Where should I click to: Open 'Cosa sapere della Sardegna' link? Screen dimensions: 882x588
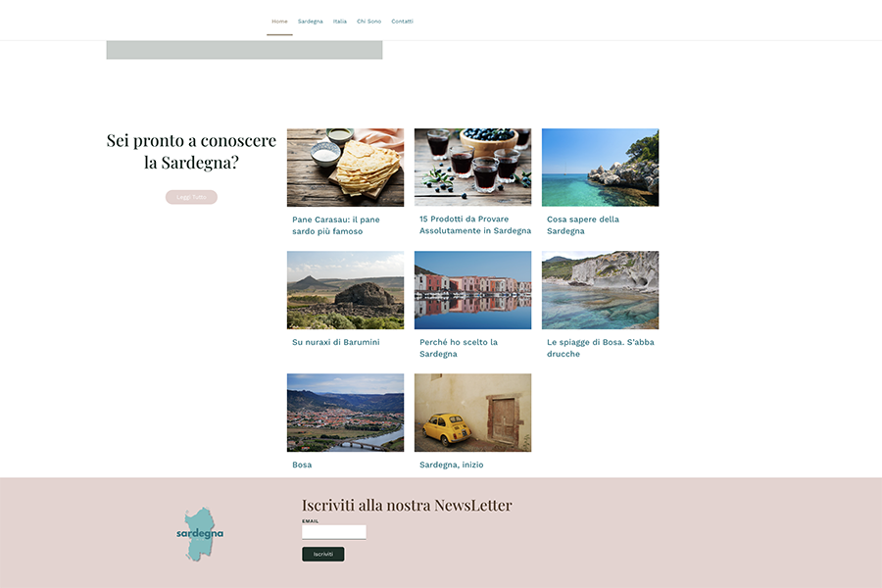pyautogui.click(x=583, y=225)
